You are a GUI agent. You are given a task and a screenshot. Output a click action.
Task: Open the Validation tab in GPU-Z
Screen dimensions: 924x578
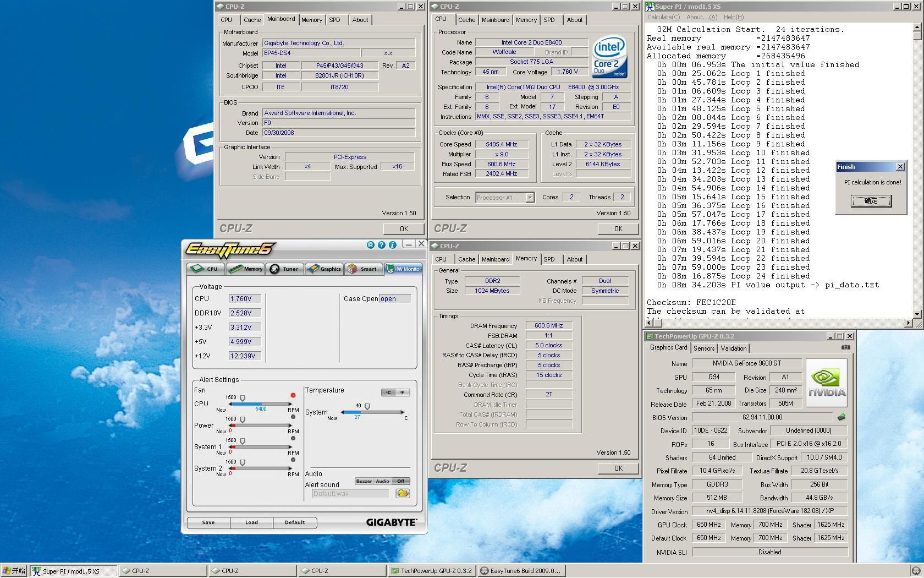pyautogui.click(x=734, y=348)
